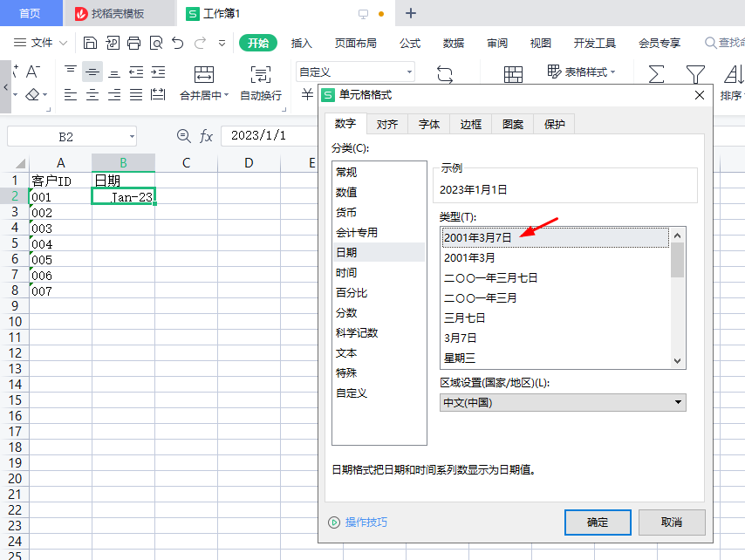
Task: Justify text alignment icon
Action: pyautogui.click(x=136, y=94)
